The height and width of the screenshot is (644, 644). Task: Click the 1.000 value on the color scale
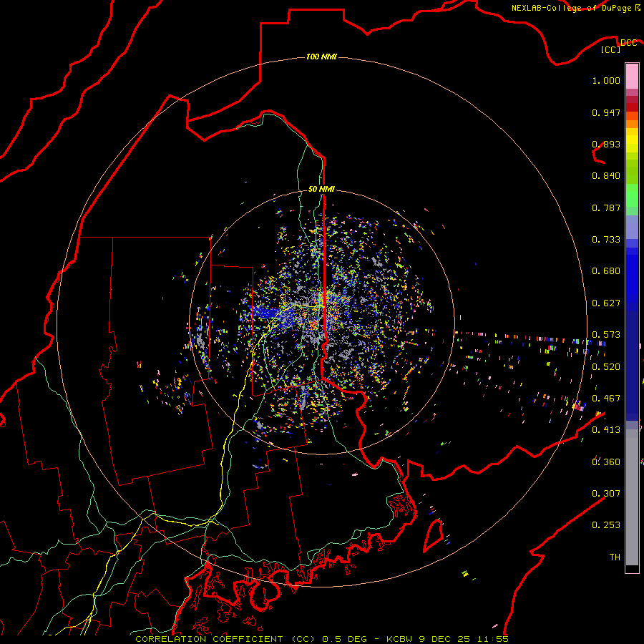coord(606,80)
